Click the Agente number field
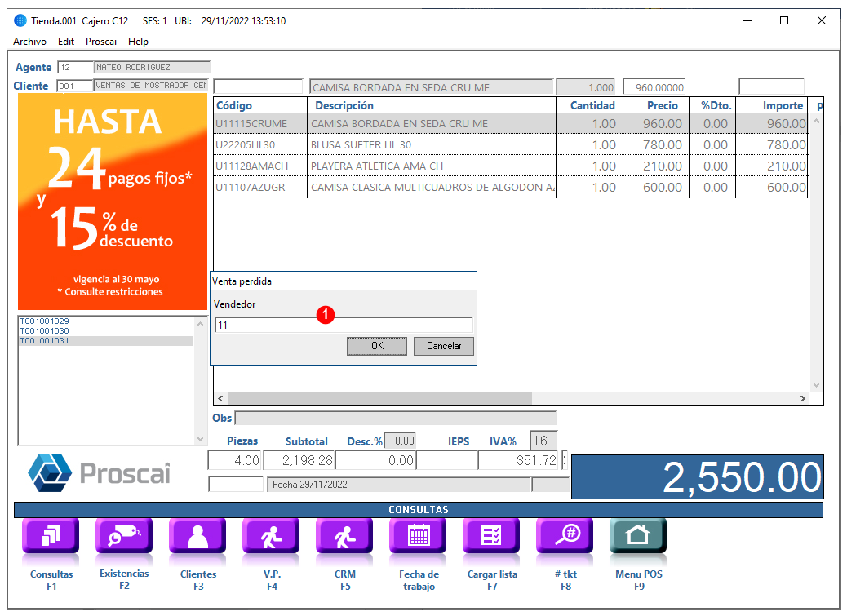Image resolution: width=847 pixels, height=616 pixels. (76, 68)
